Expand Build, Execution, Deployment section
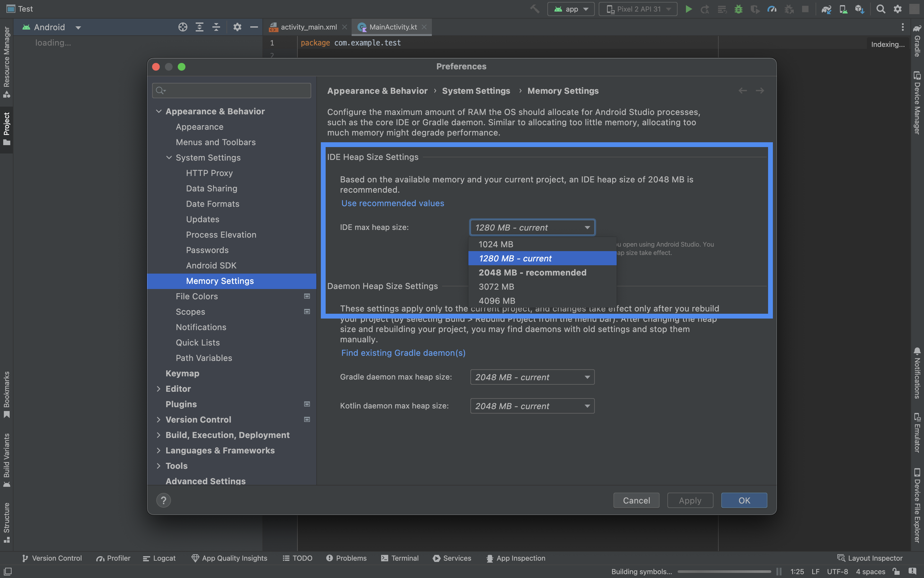This screenshot has width=924, height=578. (158, 435)
